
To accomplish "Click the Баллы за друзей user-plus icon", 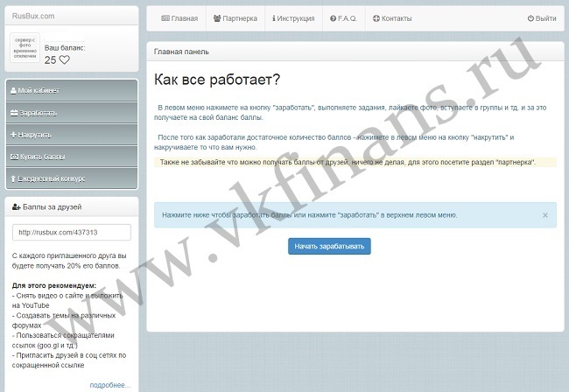I will 17,207.
